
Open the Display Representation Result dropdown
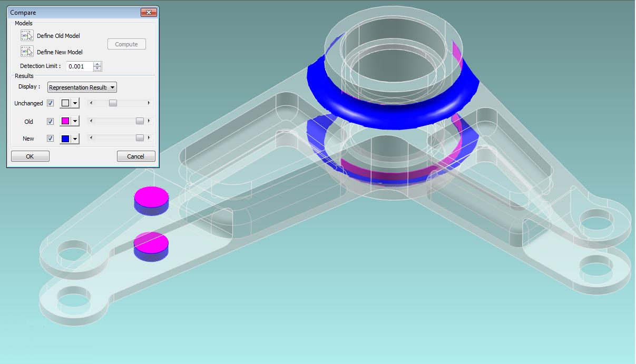pyautogui.click(x=82, y=87)
